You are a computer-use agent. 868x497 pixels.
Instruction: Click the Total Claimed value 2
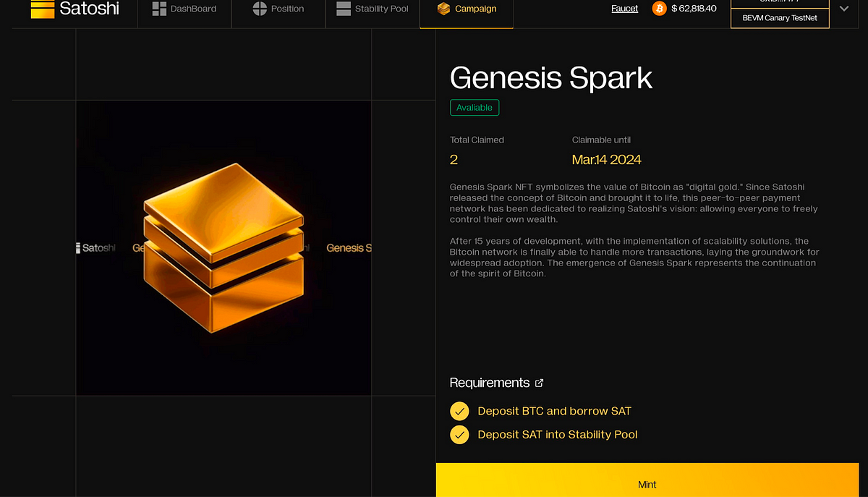[x=454, y=160]
